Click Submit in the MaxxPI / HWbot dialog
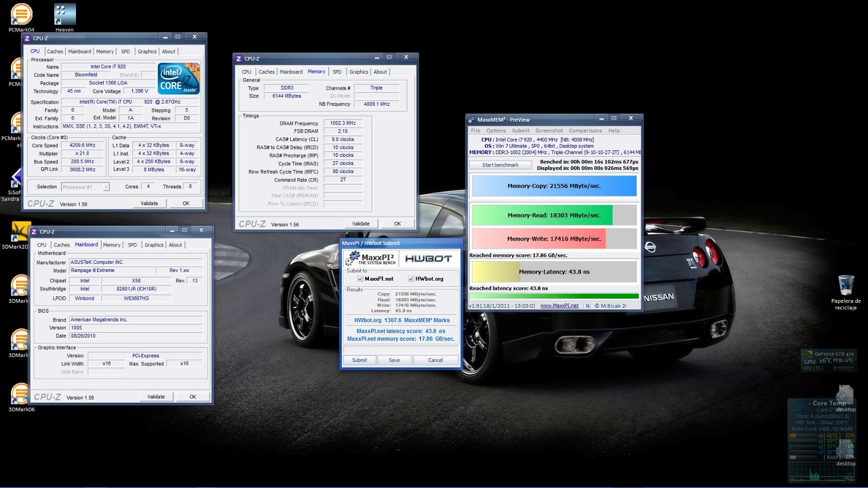868x488 pixels. click(x=359, y=360)
